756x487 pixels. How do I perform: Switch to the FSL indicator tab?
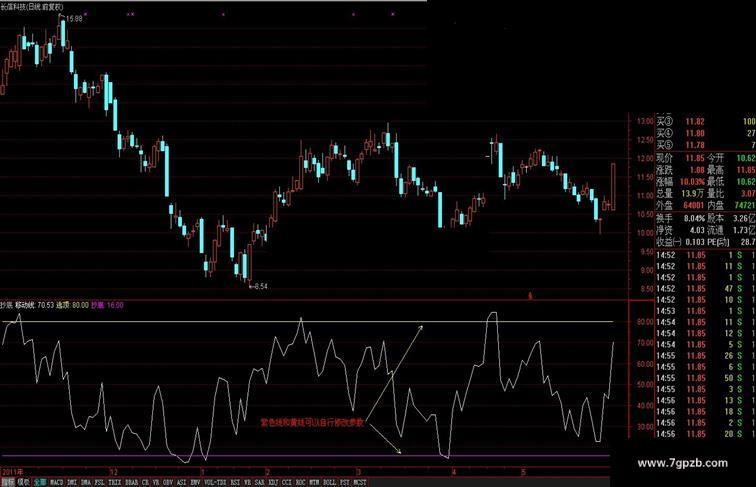click(100, 482)
